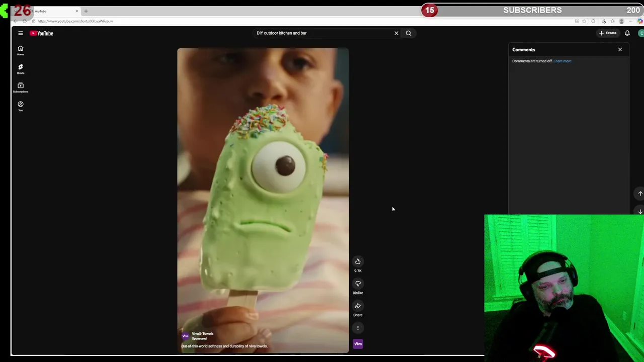Open Subscriptions in the sidebar
644x362 pixels.
21,87
